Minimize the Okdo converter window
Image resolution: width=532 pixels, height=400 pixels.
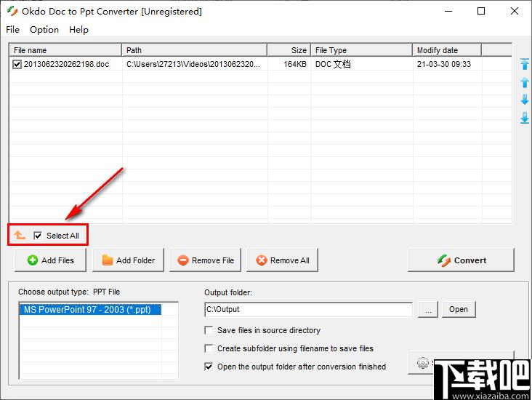click(448, 11)
